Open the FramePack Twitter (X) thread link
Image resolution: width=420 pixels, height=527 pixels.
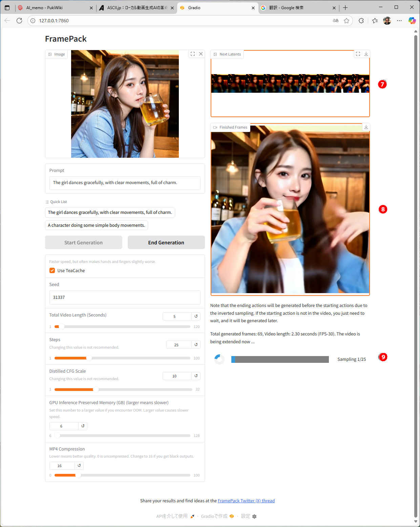246,501
